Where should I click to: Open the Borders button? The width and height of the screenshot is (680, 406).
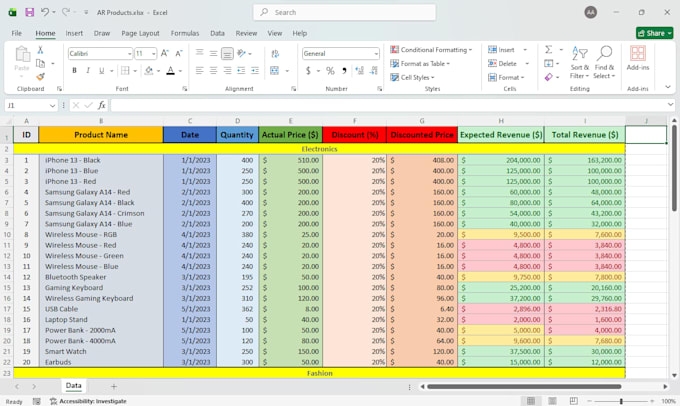pos(125,70)
